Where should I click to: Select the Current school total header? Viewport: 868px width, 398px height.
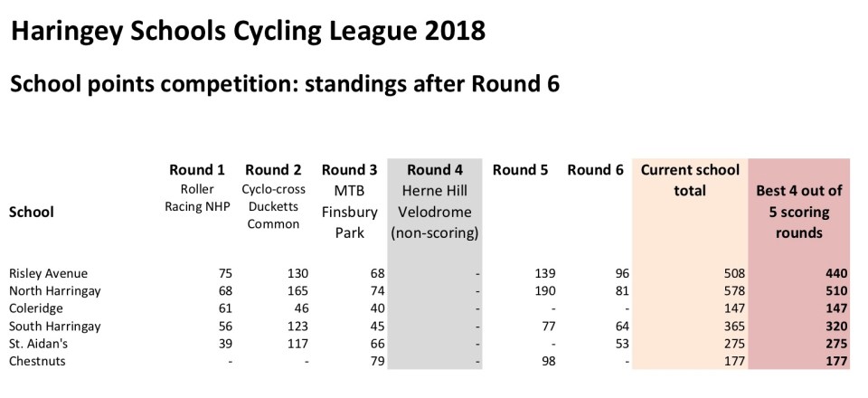pos(690,180)
